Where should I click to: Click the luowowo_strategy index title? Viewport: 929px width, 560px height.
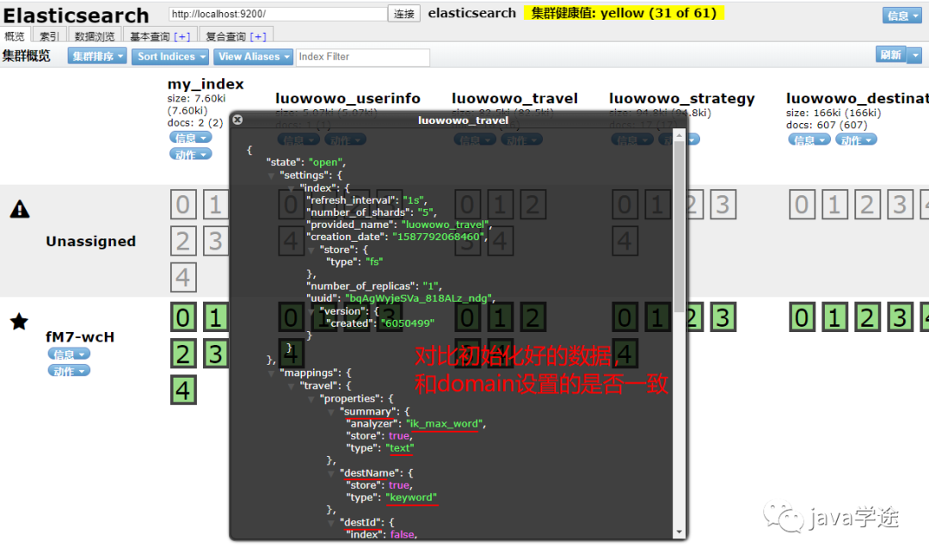(682, 98)
